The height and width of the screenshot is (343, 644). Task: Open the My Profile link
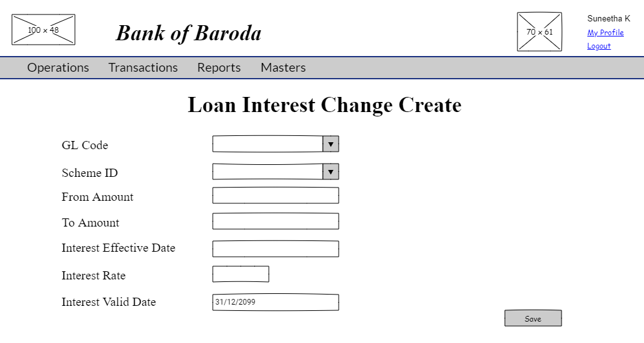point(605,33)
